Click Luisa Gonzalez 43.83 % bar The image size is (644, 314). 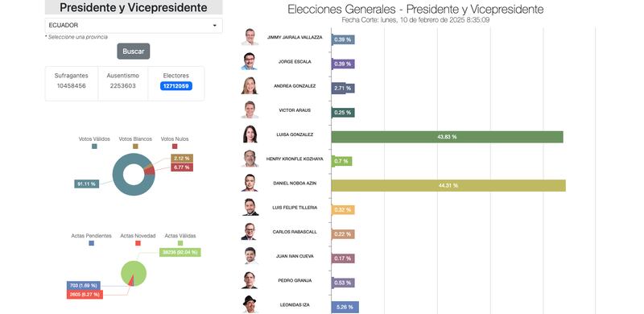(x=448, y=137)
